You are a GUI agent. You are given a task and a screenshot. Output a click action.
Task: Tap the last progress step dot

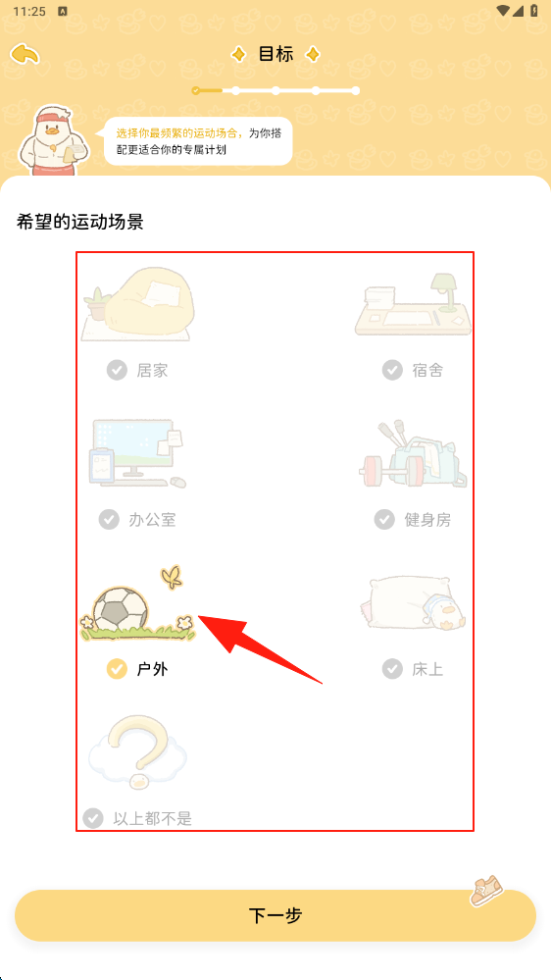(x=356, y=90)
